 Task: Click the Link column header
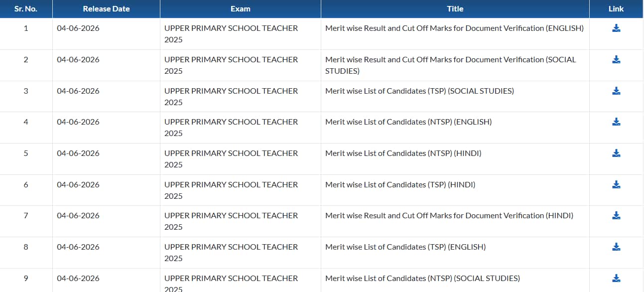point(616,9)
